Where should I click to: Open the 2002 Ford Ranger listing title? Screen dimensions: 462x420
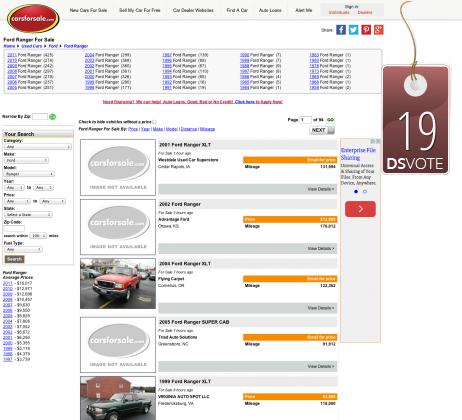point(180,204)
